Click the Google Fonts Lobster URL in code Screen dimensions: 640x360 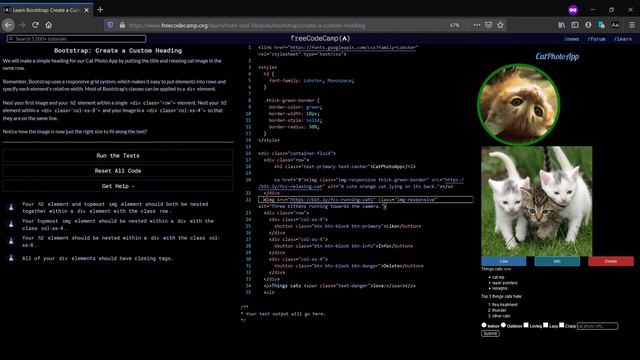(353, 47)
